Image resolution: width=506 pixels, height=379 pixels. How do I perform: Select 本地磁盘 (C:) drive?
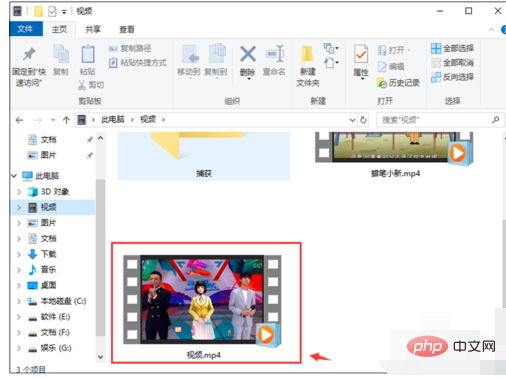click(63, 301)
